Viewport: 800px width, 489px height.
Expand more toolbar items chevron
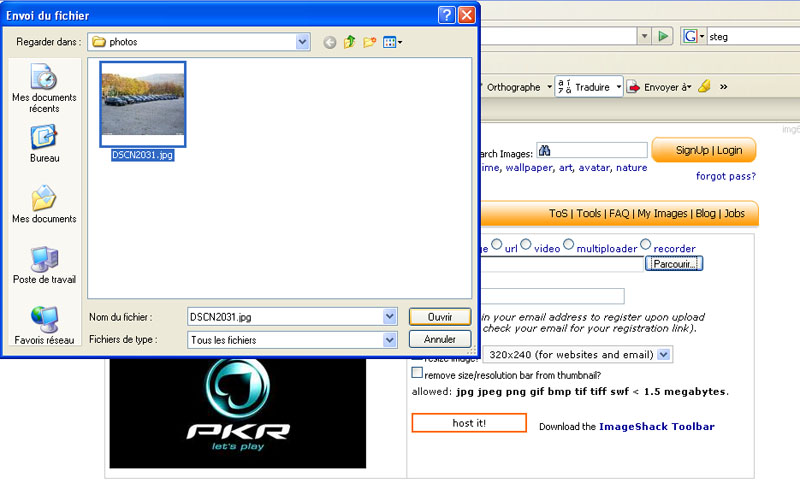tap(723, 87)
